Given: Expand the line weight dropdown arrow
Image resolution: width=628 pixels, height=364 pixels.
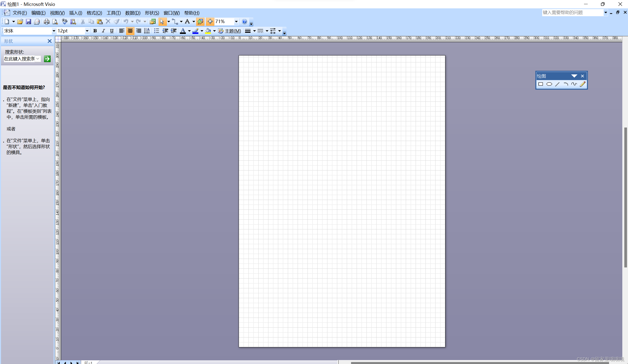Looking at the screenshot, I should tap(254, 31).
